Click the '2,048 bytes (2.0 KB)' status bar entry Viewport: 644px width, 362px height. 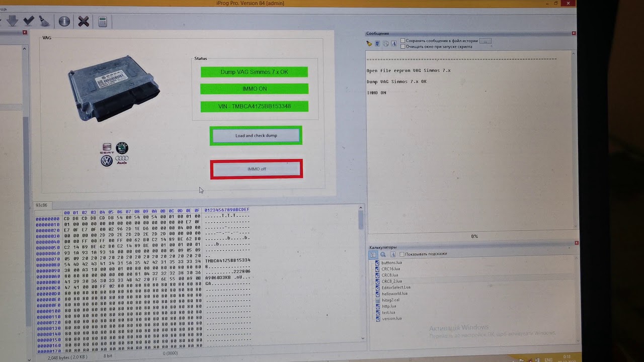point(67,357)
